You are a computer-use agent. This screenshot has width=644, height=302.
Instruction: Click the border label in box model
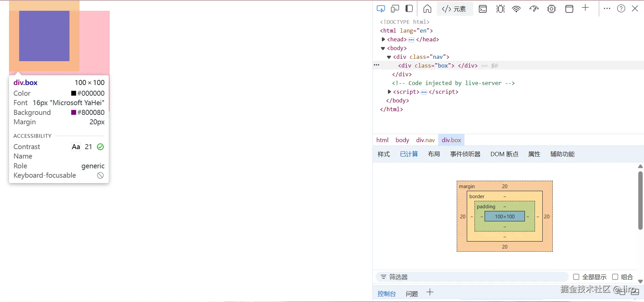(x=477, y=197)
